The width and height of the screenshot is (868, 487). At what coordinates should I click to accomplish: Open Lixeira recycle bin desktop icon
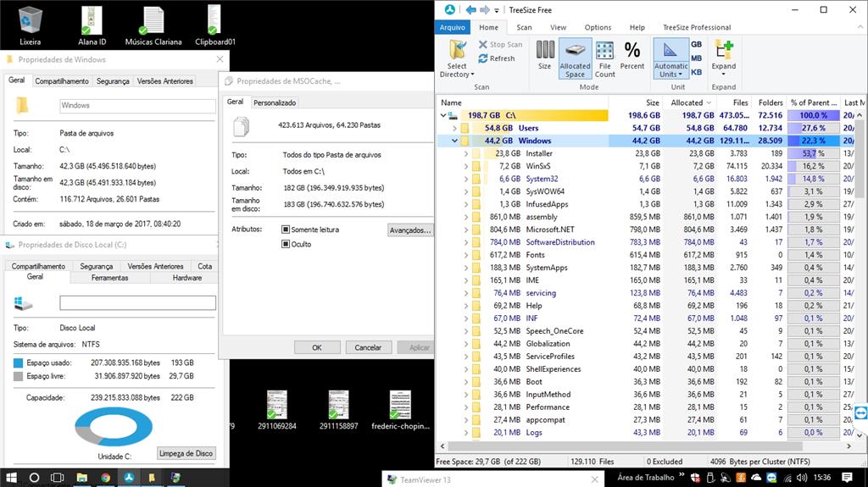click(x=30, y=25)
